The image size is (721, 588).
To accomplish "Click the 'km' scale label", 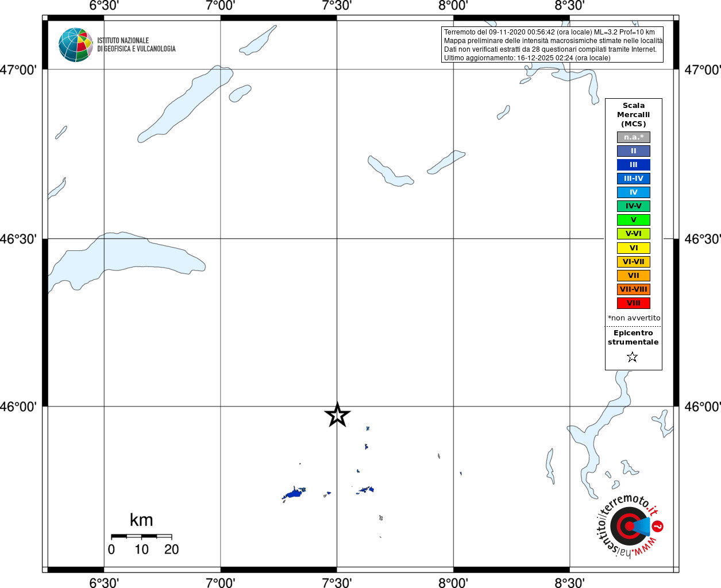I will 141,520.
